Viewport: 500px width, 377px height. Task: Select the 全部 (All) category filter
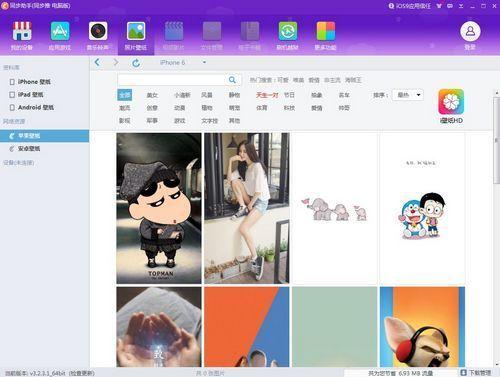click(125, 95)
